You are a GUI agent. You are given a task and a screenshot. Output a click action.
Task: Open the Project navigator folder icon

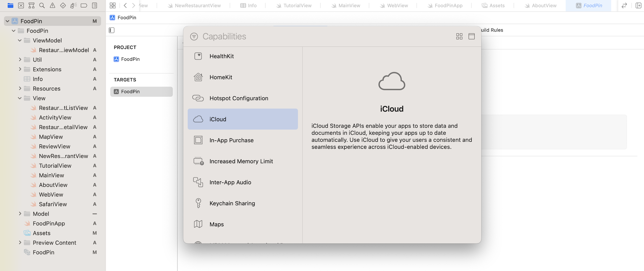pyautogui.click(x=10, y=5)
